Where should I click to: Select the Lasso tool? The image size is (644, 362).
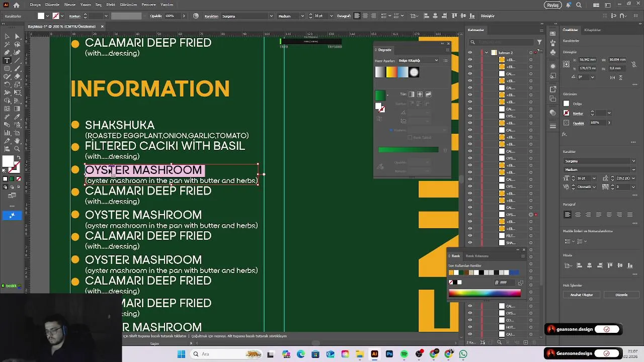pos(17,44)
